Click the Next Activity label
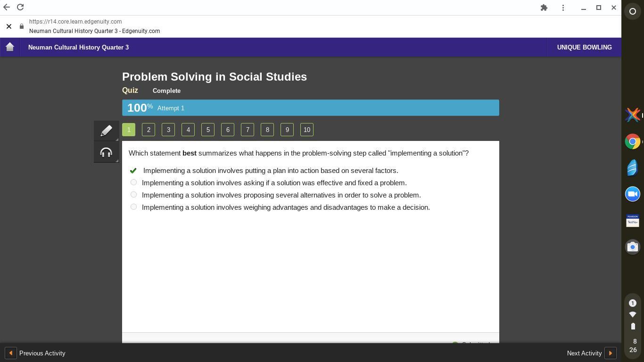The width and height of the screenshot is (644, 362). pyautogui.click(x=585, y=353)
